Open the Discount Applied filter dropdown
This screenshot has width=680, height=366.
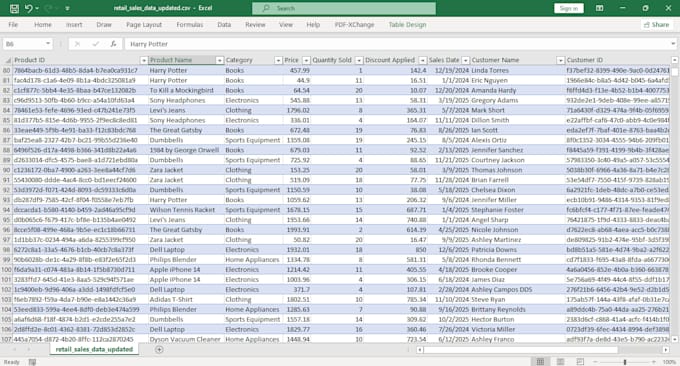coord(422,60)
